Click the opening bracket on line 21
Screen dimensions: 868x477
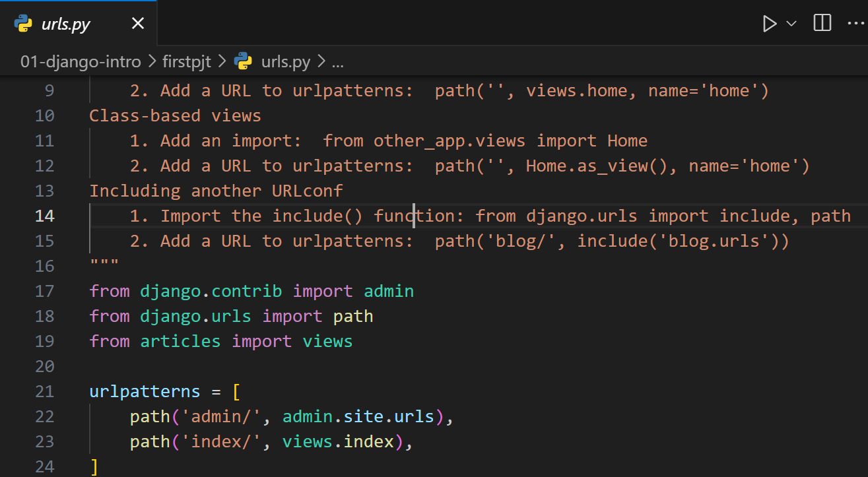[236, 391]
